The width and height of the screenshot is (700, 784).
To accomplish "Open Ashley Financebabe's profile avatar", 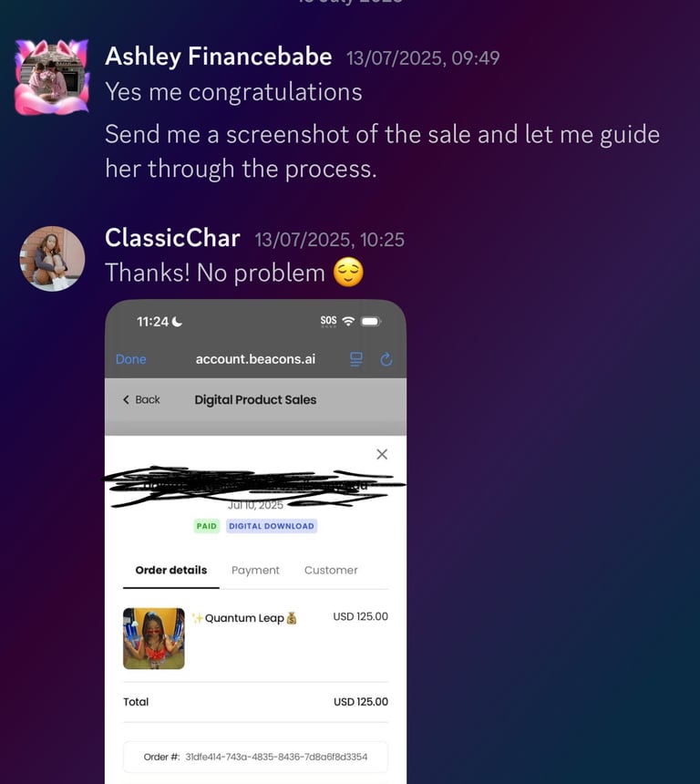I will click(x=52, y=77).
